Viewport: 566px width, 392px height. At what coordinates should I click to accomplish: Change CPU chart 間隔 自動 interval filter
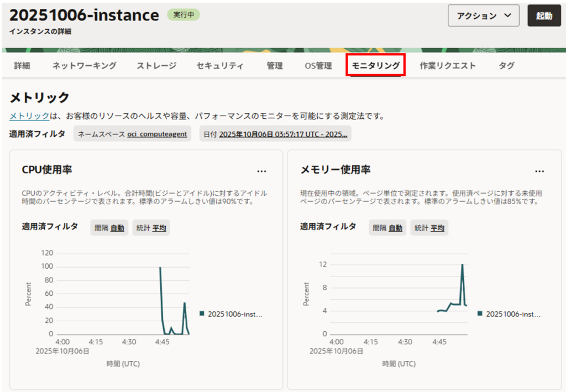pos(109,228)
